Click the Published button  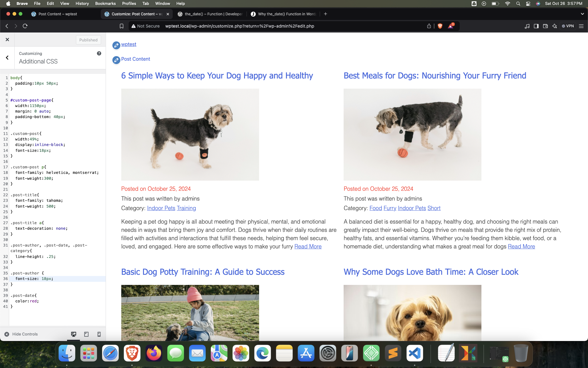coord(88,40)
